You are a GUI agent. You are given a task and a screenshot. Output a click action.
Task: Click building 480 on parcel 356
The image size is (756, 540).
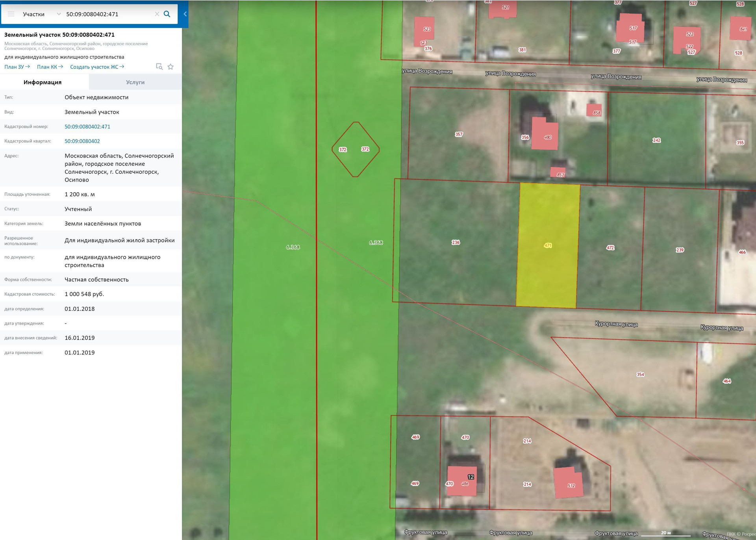pyautogui.click(x=545, y=135)
